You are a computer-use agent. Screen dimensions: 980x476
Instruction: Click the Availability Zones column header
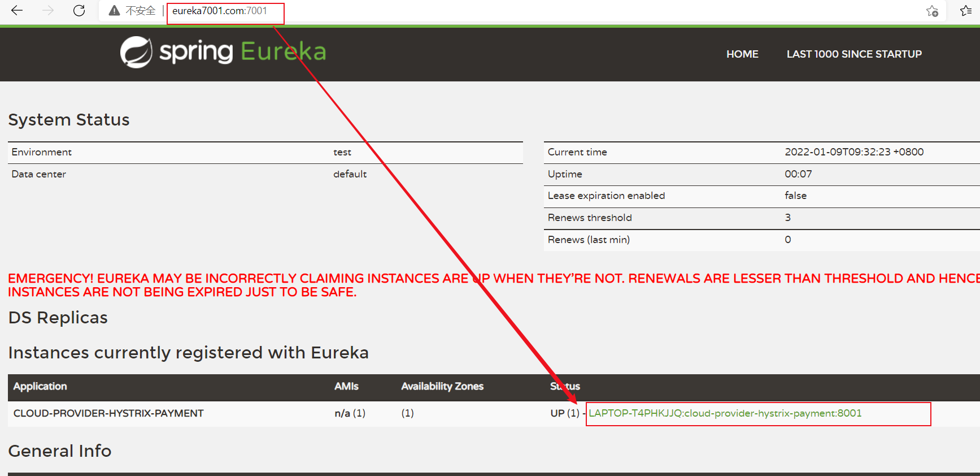coord(442,386)
